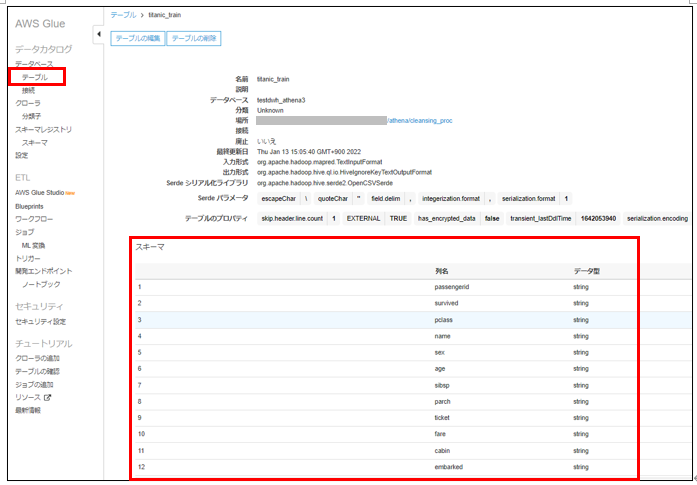Click the テーブルの削除 button

click(x=194, y=38)
